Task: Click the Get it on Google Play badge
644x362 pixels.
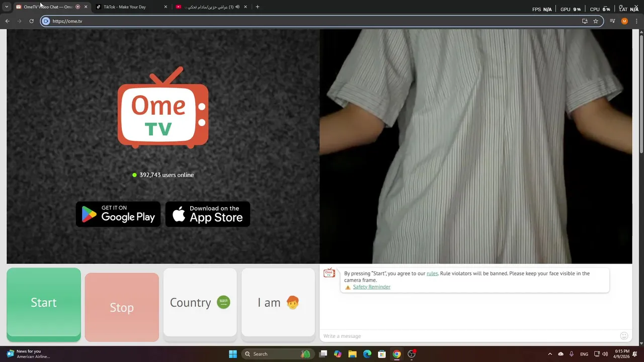Action: (x=118, y=214)
